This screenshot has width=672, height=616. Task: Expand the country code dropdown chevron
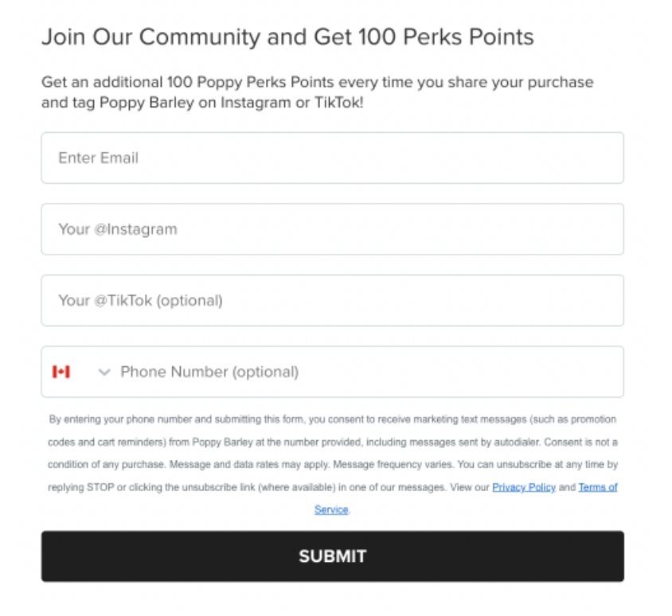click(x=104, y=372)
